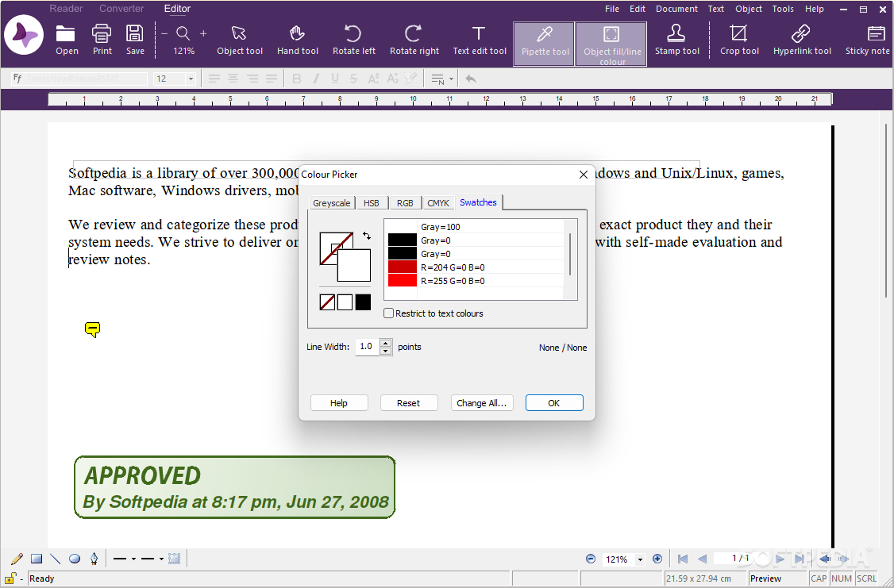The image size is (894, 588).
Task: Increase Line Width with up arrow
Action: point(385,343)
